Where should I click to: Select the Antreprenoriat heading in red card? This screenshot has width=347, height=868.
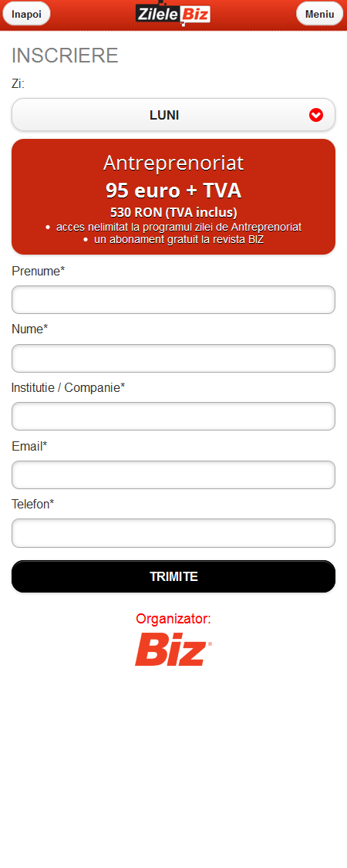pyautogui.click(x=173, y=163)
